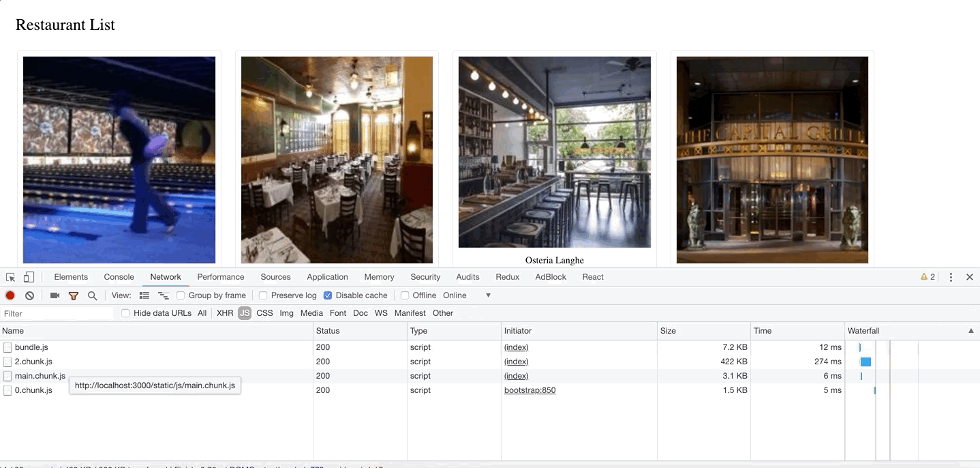Open the Audits tab
The width and height of the screenshot is (980, 468).
click(x=468, y=277)
